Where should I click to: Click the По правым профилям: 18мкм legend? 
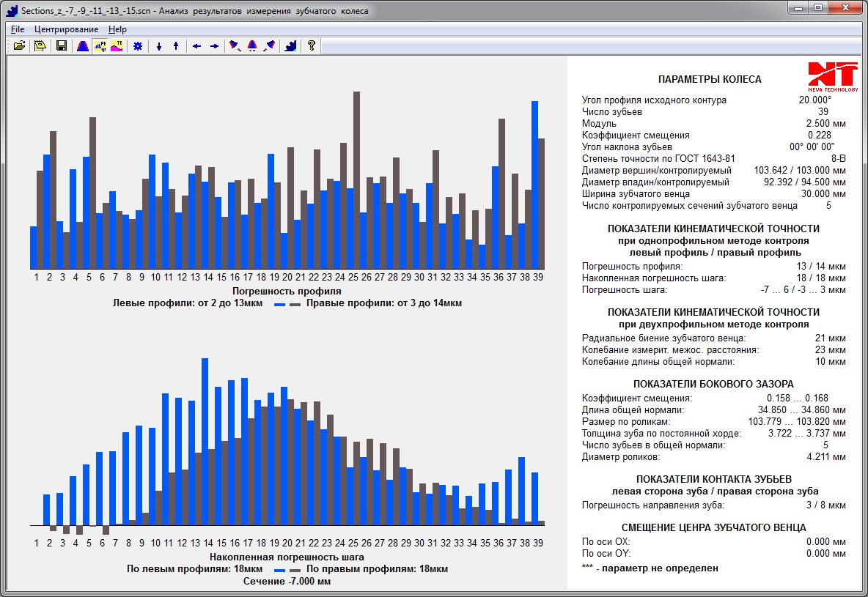coord(377,568)
